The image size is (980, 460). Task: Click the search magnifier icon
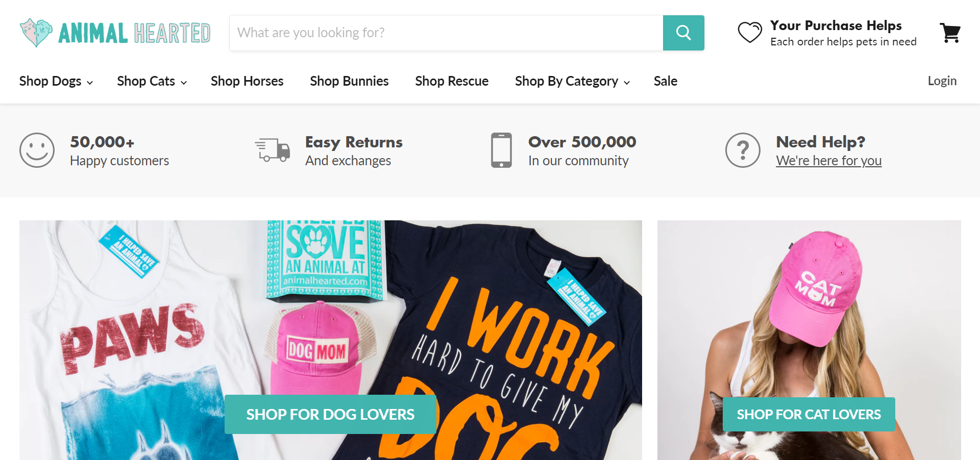(x=683, y=33)
